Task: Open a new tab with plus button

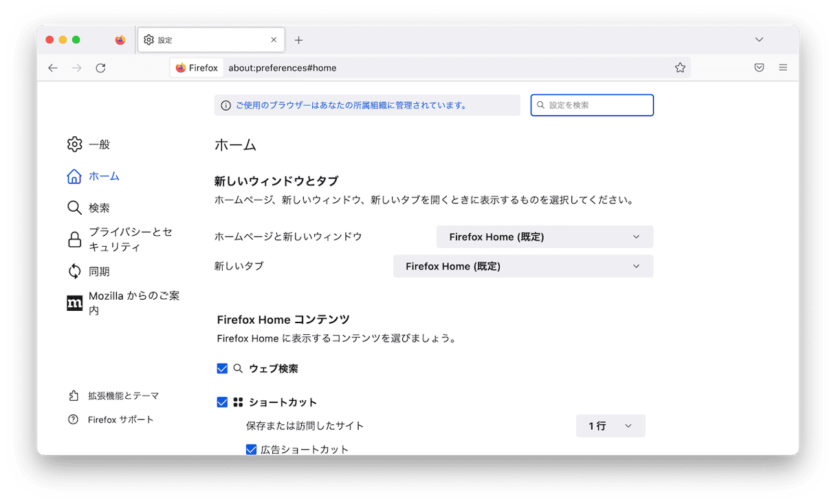Action: pos(298,40)
